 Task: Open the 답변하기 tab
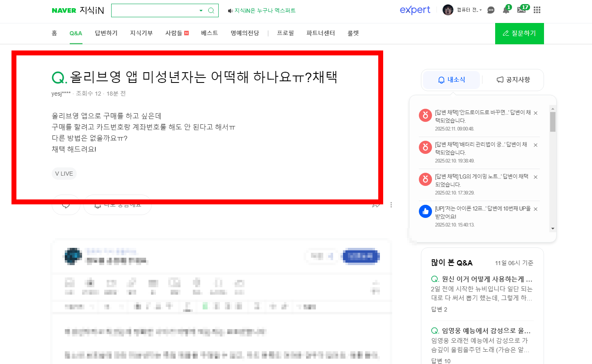106,33
